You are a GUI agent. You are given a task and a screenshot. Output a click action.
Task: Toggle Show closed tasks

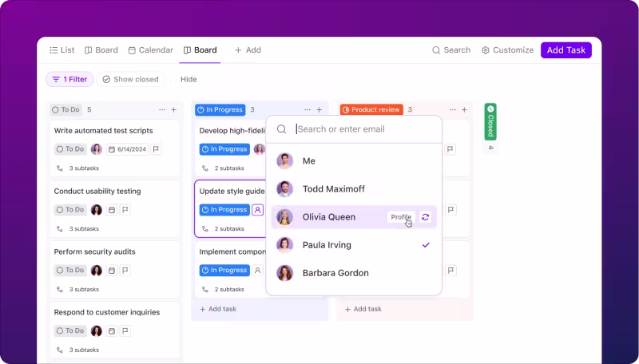pos(130,79)
